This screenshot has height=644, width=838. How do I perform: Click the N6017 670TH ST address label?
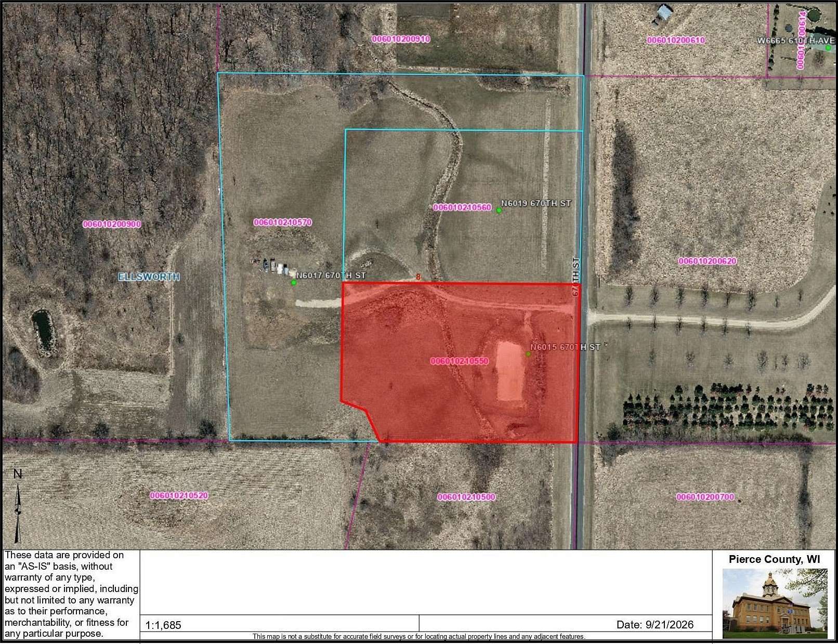(331, 275)
